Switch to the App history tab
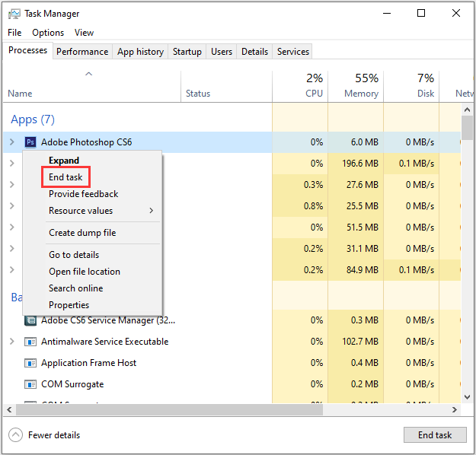The image size is (476, 455). pyautogui.click(x=140, y=52)
